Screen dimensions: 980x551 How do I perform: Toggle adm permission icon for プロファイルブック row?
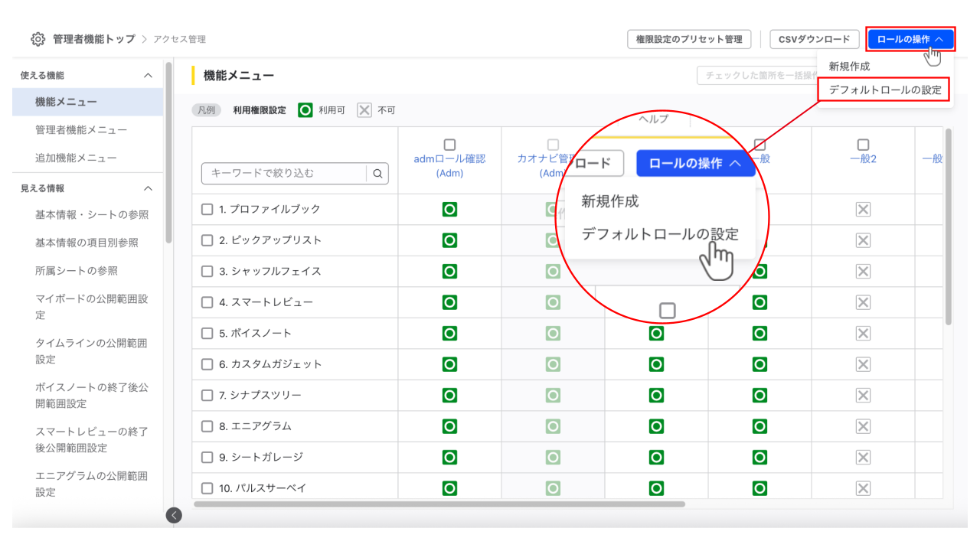[449, 209]
